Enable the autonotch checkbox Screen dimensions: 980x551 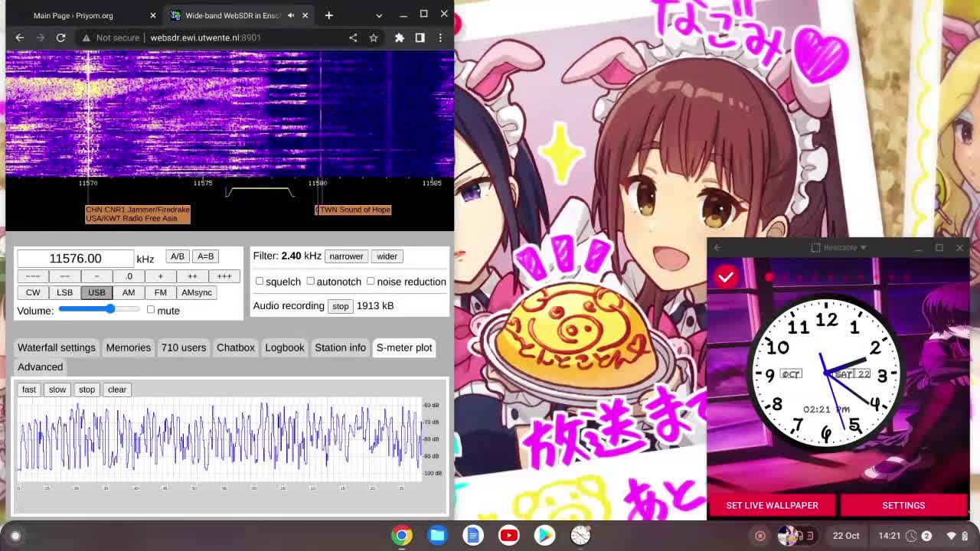point(311,281)
